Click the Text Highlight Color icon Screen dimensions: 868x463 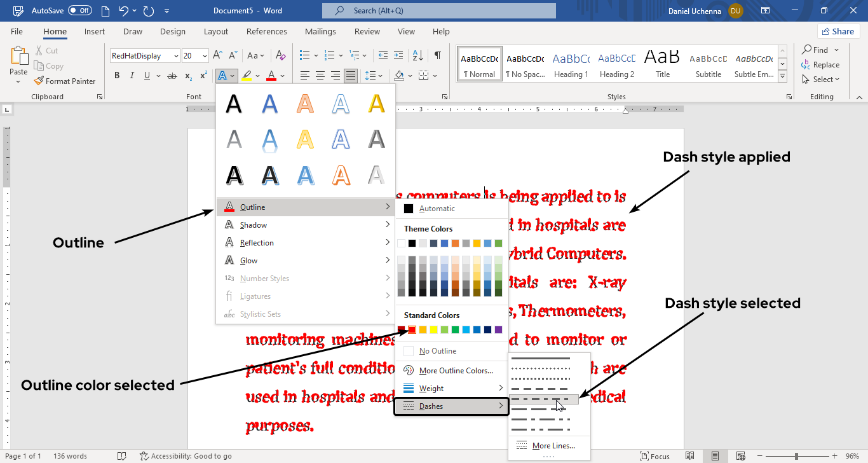(247, 76)
